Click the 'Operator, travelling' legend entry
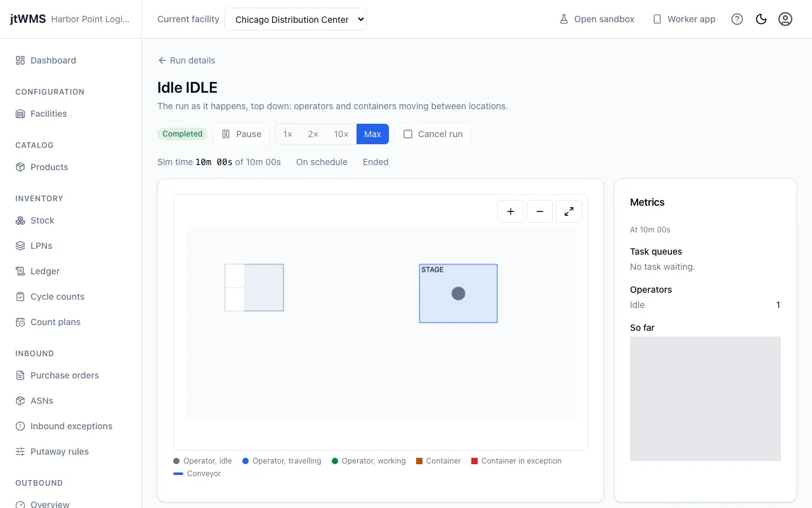Viewport: 812px width, 508px height. pos(282,461)
